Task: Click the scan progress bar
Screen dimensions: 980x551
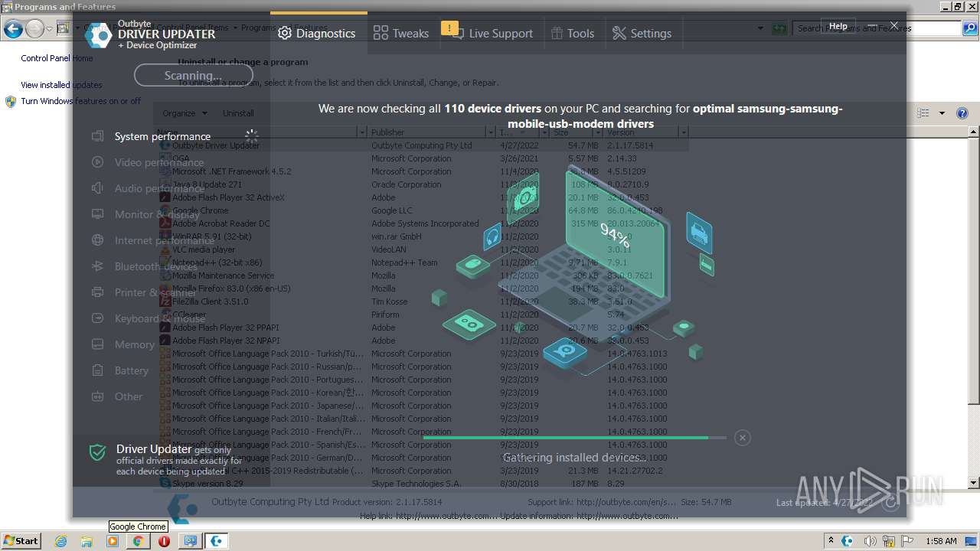Action: pos(574,438)
